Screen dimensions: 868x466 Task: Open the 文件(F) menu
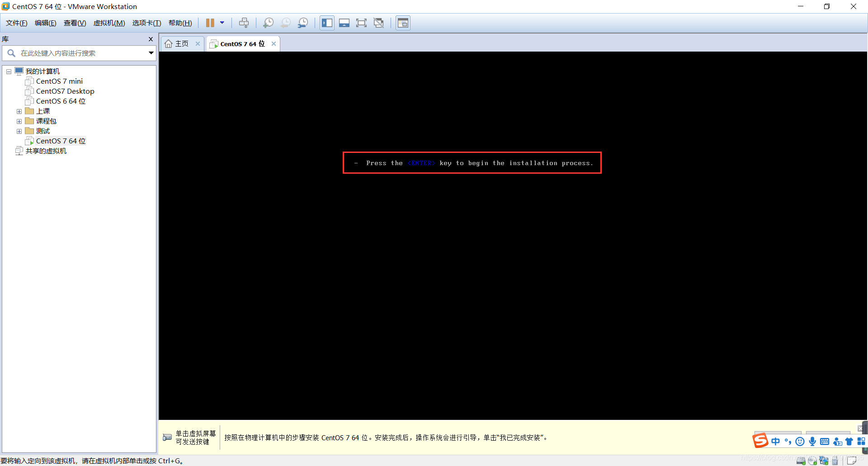[16, 23]
